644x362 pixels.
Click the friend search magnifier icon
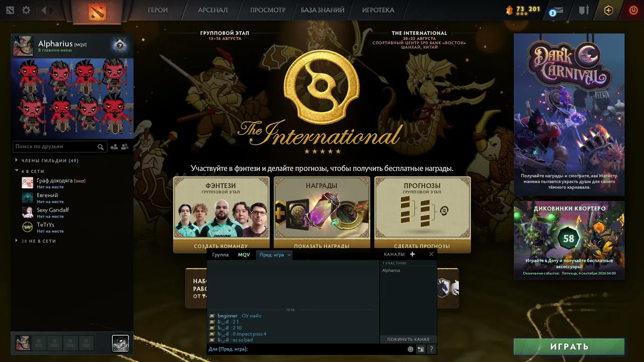[101, 147]
